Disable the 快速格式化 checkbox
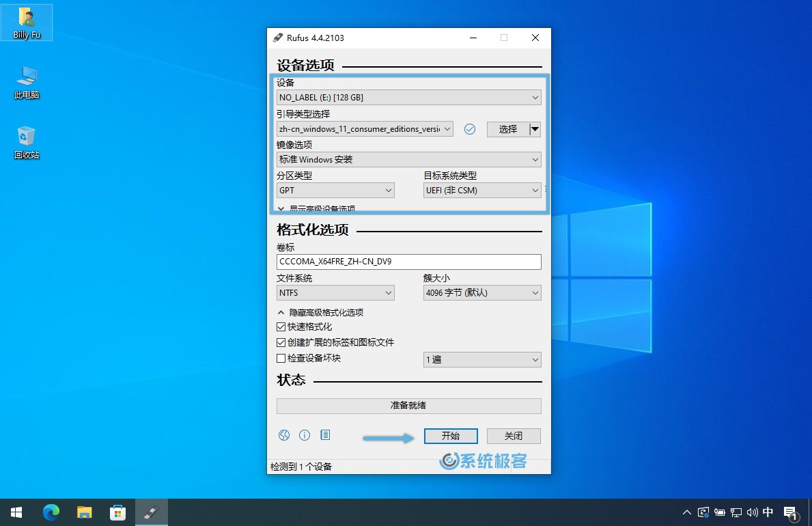This screenshot has height=526, width=812. (x=281, y=327)
